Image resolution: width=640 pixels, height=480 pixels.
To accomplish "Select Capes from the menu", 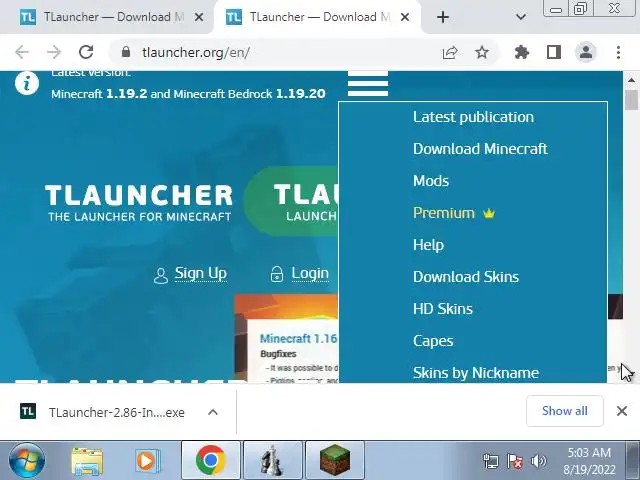I will pyautogui.click(x=433, y=341).
